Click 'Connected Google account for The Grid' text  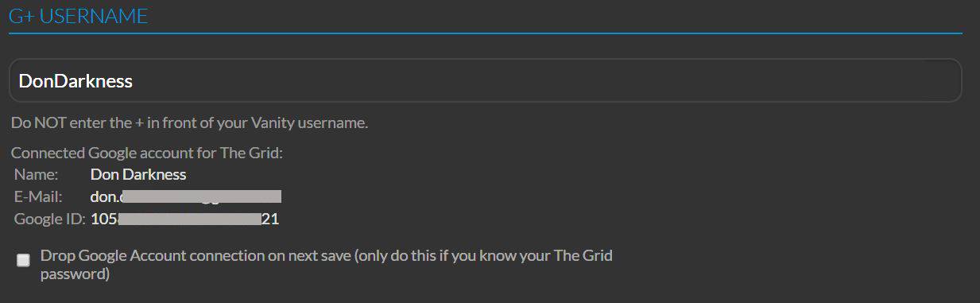pos(147,153)
